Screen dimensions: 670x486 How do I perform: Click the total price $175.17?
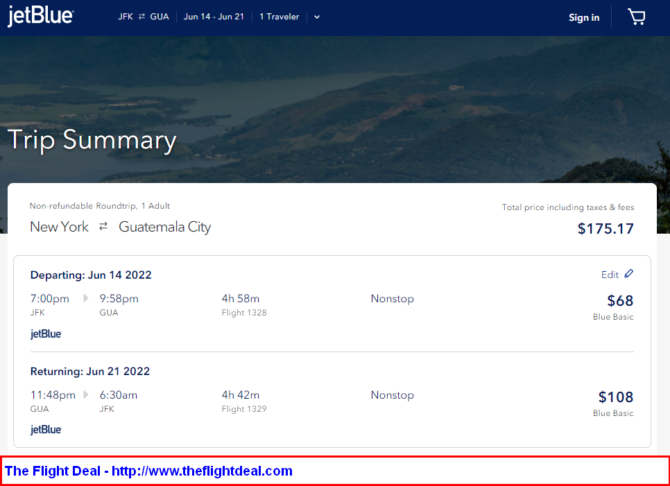tap(605, 229)
